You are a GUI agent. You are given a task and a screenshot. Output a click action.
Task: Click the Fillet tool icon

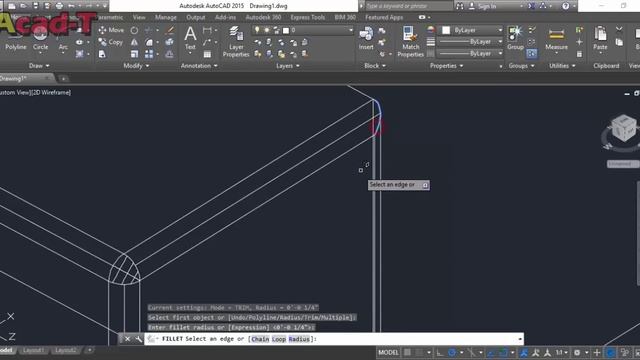click(149, 42)
